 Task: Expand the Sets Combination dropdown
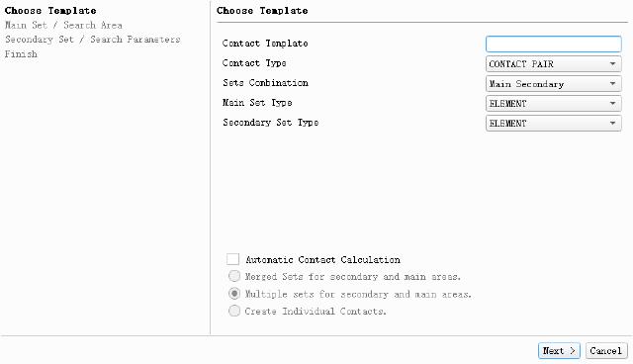pyautogui.click(x=554, y=83)
